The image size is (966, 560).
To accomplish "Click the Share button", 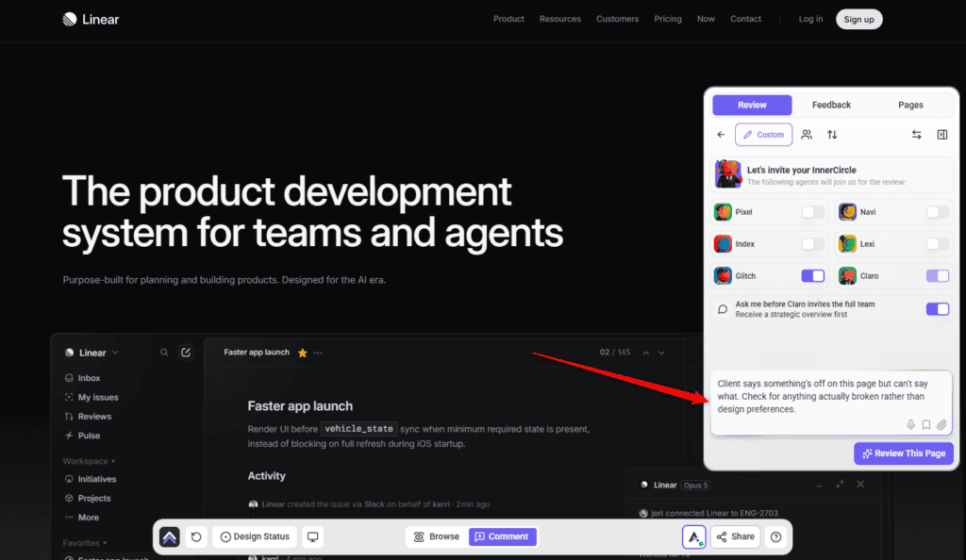I will (735, 536).
